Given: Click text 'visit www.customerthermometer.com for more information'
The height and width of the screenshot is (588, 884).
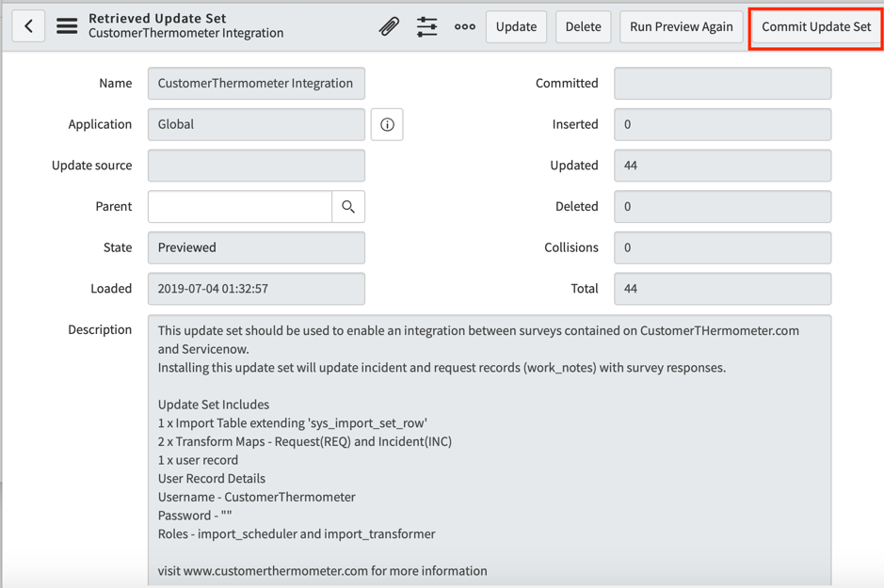Looking at the screenshot, I should pos(323,571).
